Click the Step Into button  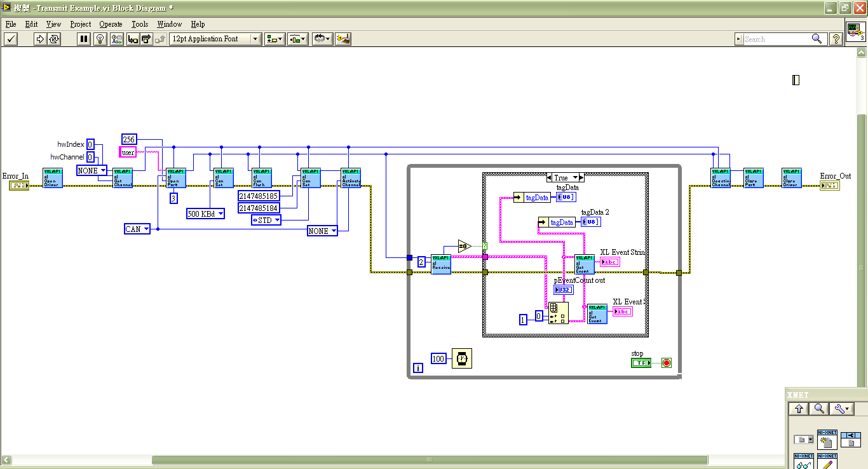[x=133, y=39]
